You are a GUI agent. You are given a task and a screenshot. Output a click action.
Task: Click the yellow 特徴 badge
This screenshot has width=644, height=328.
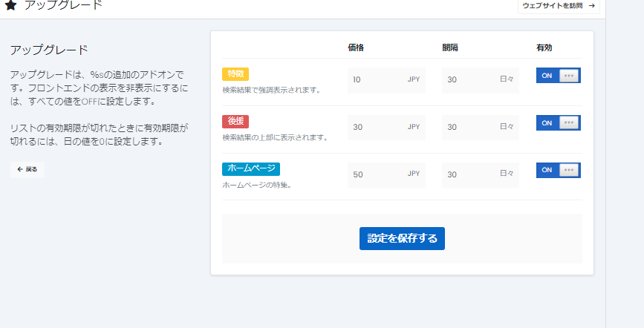pyautogui.click(x=235, y=74)
